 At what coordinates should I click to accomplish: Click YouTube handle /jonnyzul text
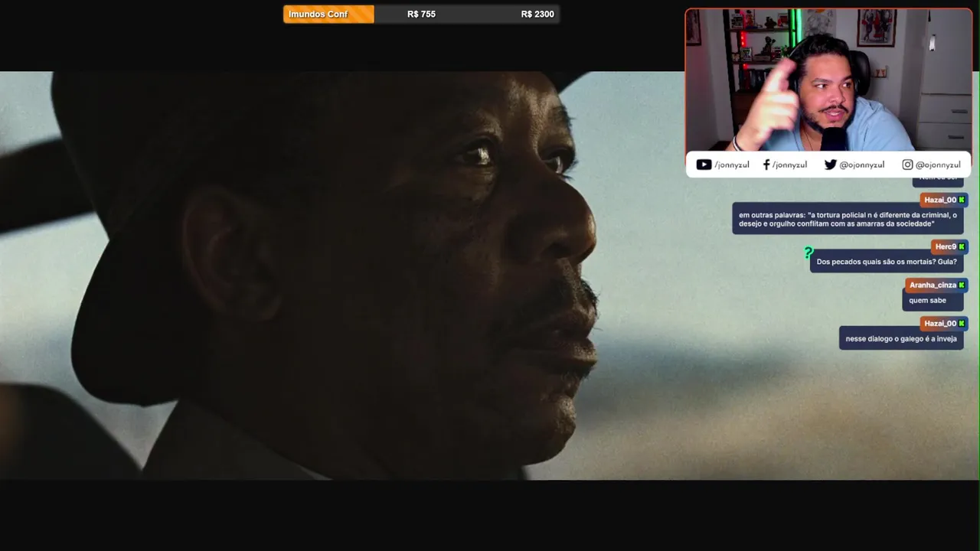click(732, 165)
